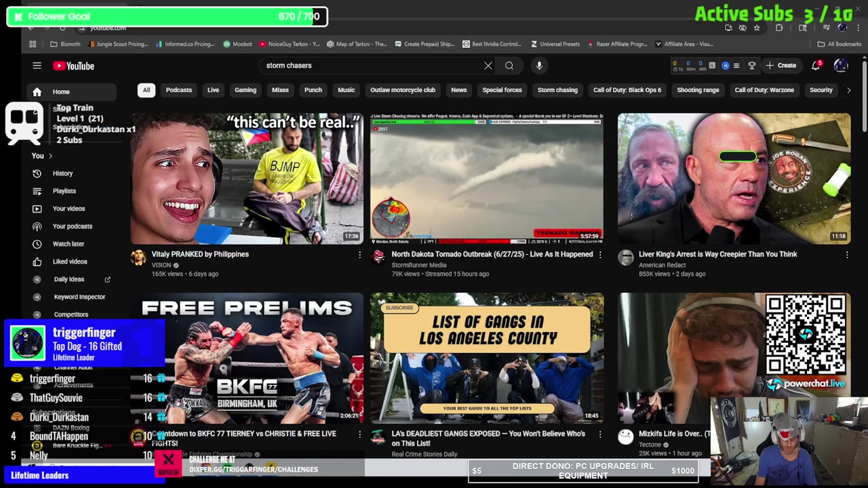Screen dimensions: 868x488
Task: Open the browser apps grid icon
Action: (x=33, y=44)
